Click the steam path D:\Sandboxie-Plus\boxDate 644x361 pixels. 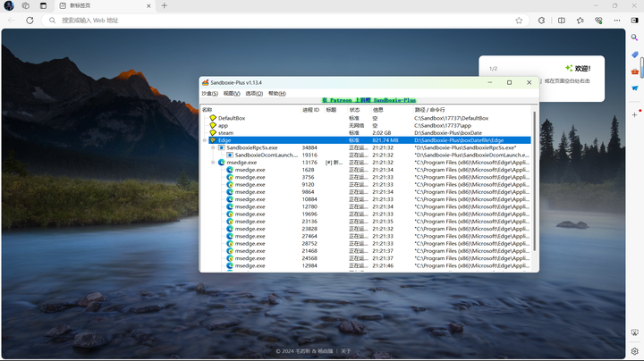point(448,133)
